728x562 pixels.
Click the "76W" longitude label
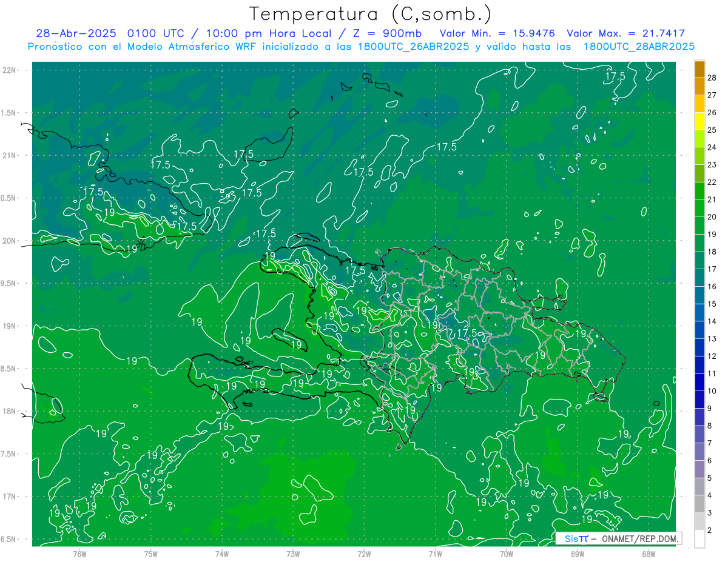[79, 554]
